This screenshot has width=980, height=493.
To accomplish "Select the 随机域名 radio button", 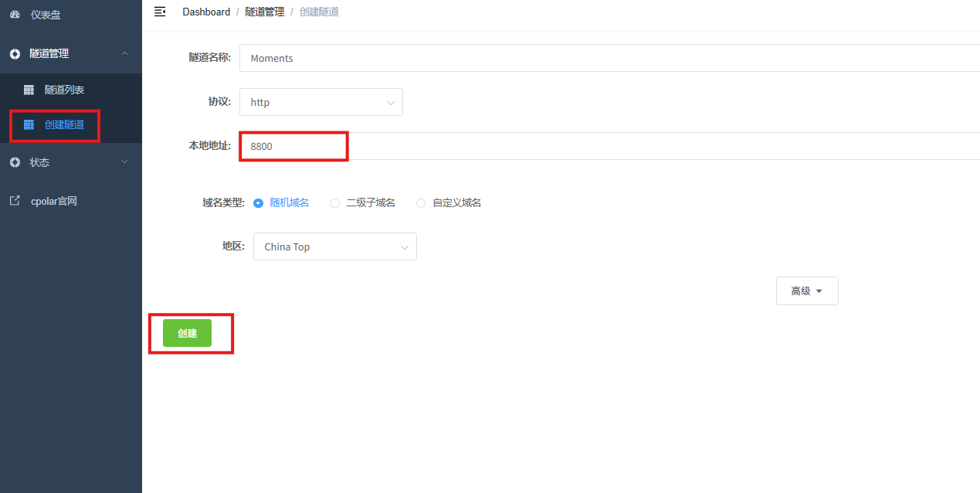I will [259, 203].
